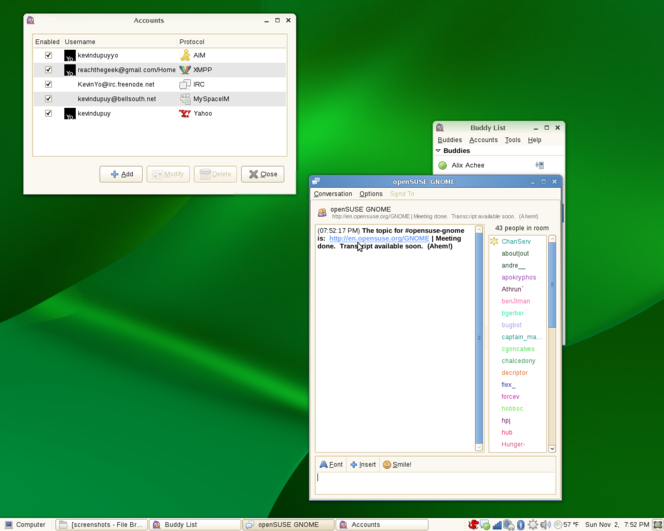Click the reachthegeek@gmail.com account avatar

coord(70,70)
